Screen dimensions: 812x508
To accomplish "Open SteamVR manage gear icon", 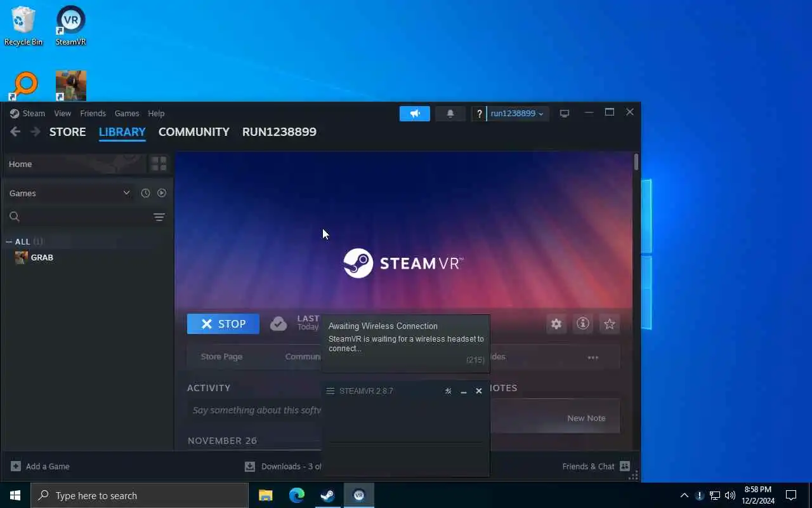I will click(556, 324).
